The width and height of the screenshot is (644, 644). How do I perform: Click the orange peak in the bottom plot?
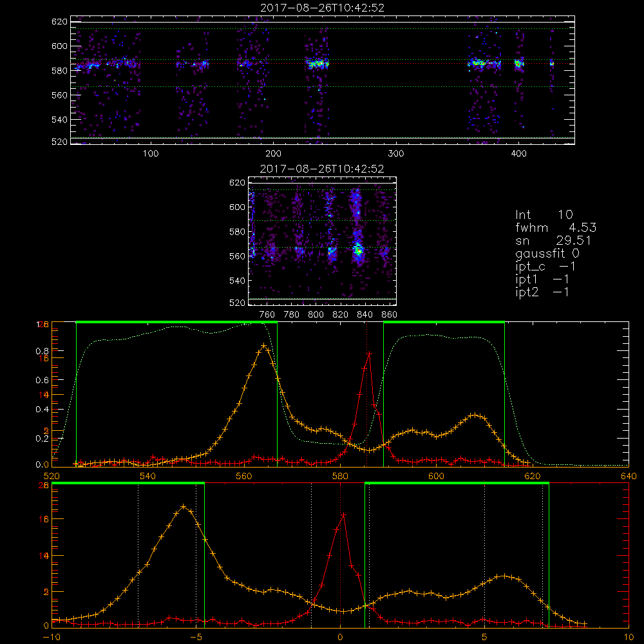click(x=183, y=506)
